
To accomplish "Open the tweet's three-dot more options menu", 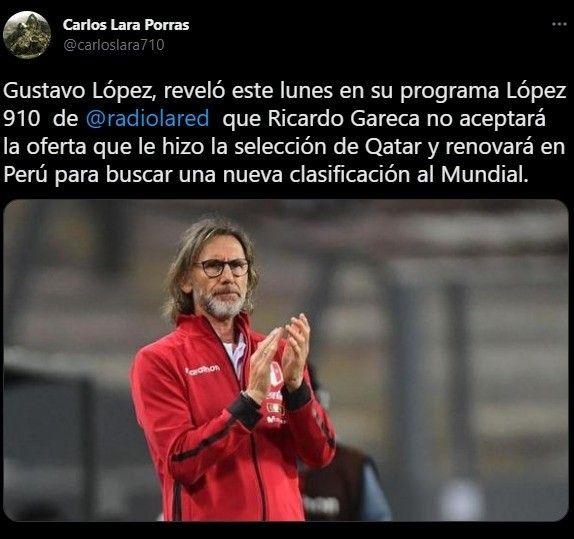I will 559,24.
